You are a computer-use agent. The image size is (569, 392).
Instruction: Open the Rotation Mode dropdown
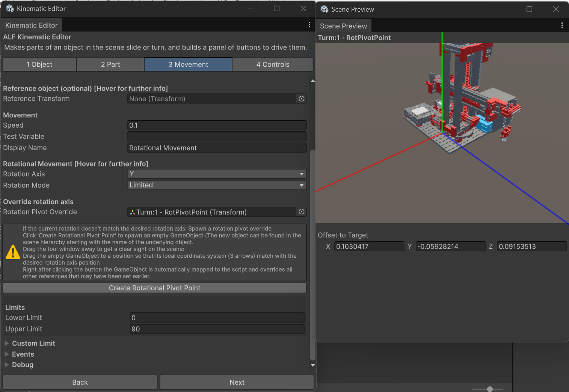pyautogui.click(x=217, y=185)
